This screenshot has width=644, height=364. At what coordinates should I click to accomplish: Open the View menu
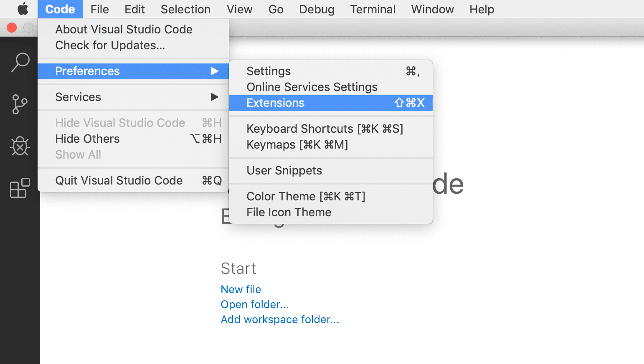[239, 9]
